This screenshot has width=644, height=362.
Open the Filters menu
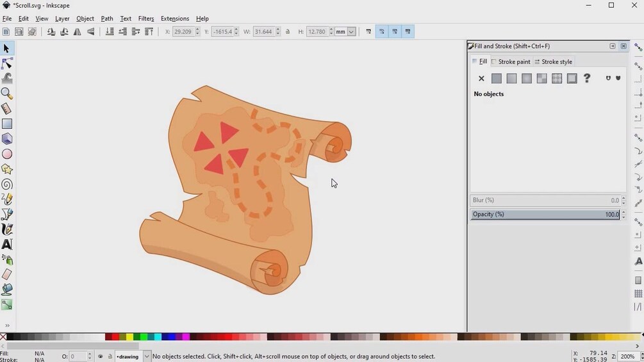[x=146, y=19]
